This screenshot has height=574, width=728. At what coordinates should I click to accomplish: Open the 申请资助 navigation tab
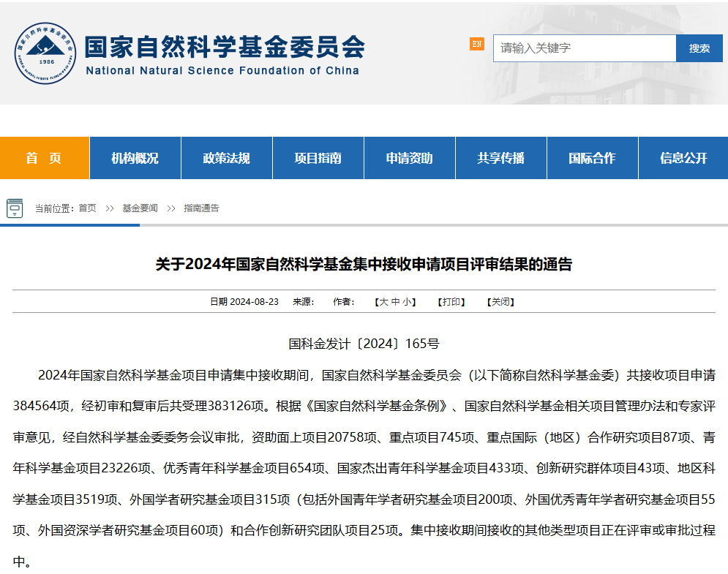tap(409, 158)
